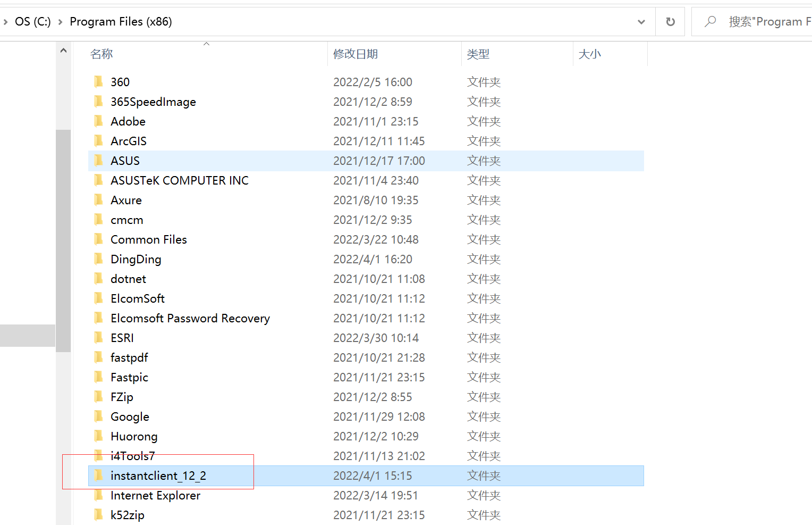Click the Common Files folder icon
The width and height of the screenshot is (812, 525).
click(99, 239)
